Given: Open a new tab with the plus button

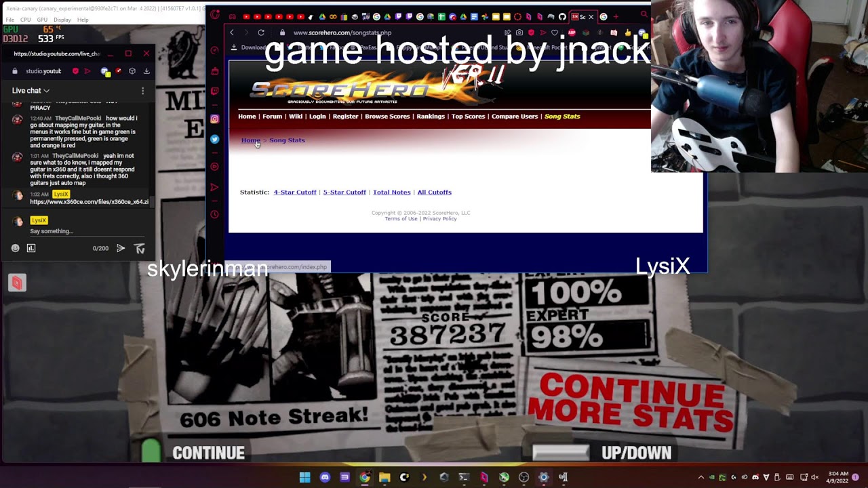Looking at the screenshot, I should click(616, 17).
